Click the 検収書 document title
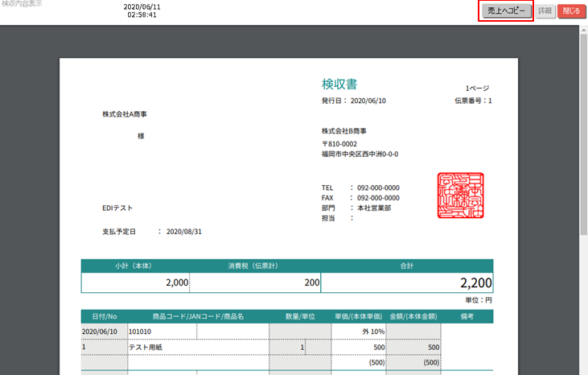Image resolution: width=588 pixels, height=375 pixels. (339, 84)
